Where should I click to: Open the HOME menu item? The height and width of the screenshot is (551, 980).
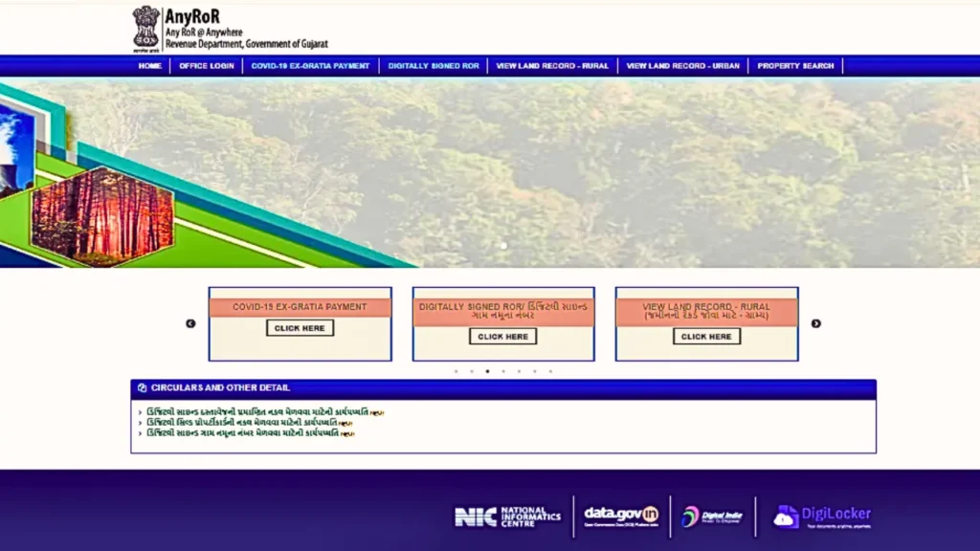tap(149, 65)
